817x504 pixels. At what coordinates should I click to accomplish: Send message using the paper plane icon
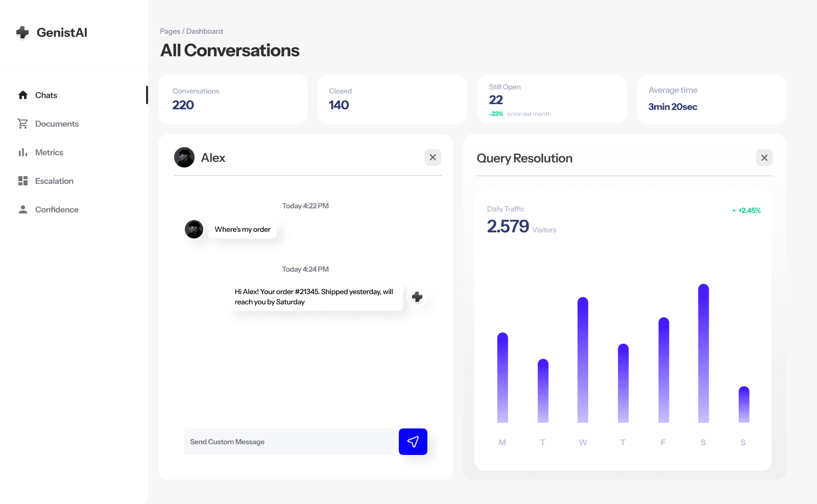click(x=413, y=442)
